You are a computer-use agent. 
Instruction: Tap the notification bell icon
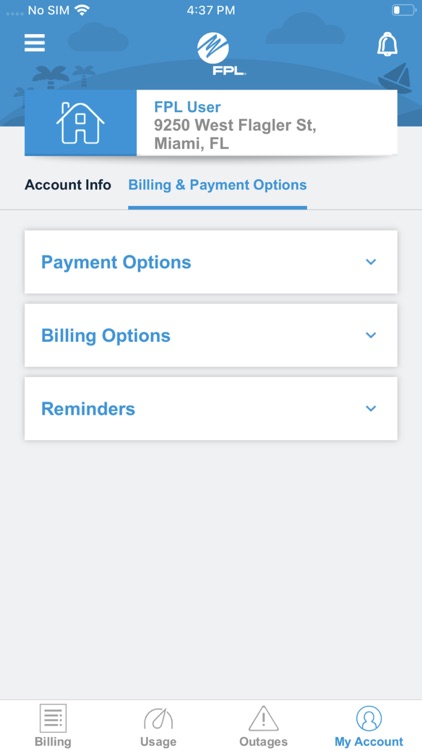coord(387,44)
